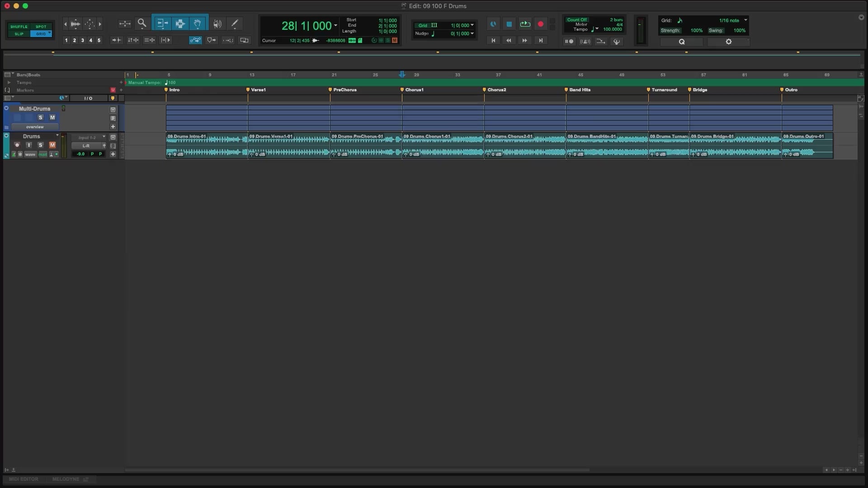Open quantize grid 1/16 note dropdown

pos(745,20)
